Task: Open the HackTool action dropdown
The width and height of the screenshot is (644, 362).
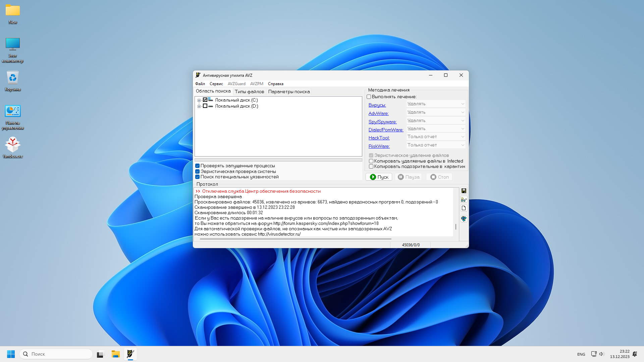Action: point(436,137)
